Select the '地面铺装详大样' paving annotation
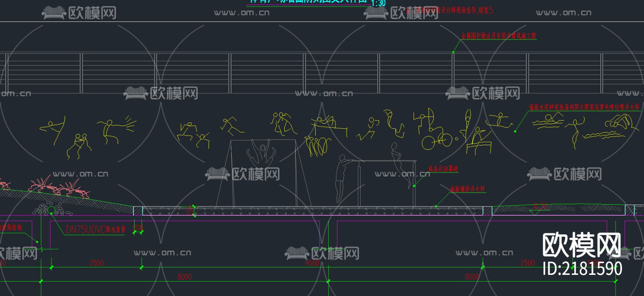Viewport: 644px width, 296px height. pyautogui.click(x=468, y=189)
